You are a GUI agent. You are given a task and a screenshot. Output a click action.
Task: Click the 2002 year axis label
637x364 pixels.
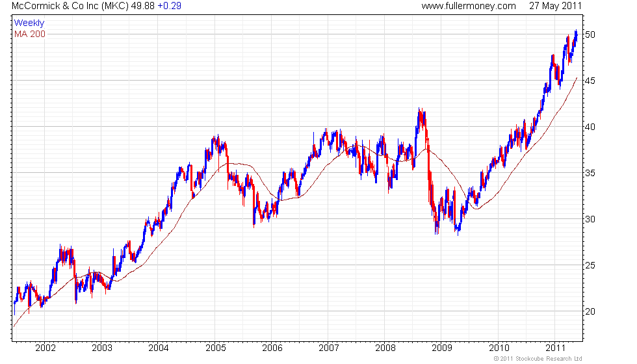[x=45, y=348]
